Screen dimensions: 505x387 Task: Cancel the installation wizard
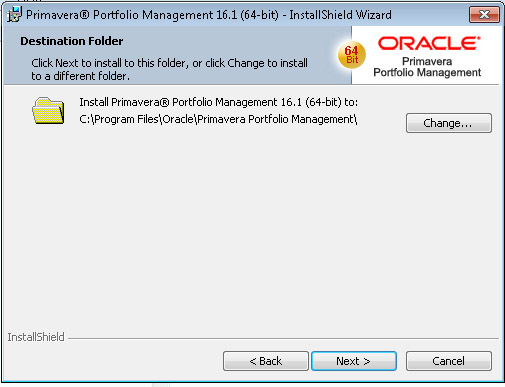click(449, 361)
